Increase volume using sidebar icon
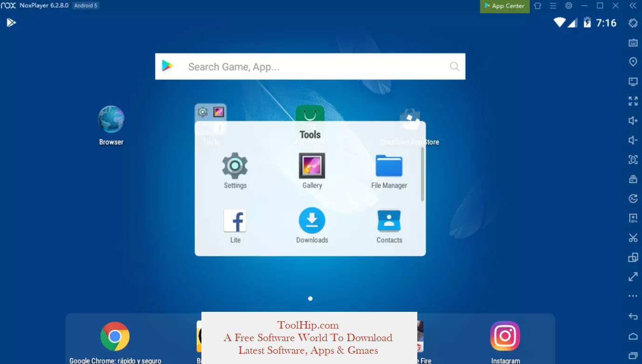The height and width of the screenshot is (364, 642). (x=633, y=121)
